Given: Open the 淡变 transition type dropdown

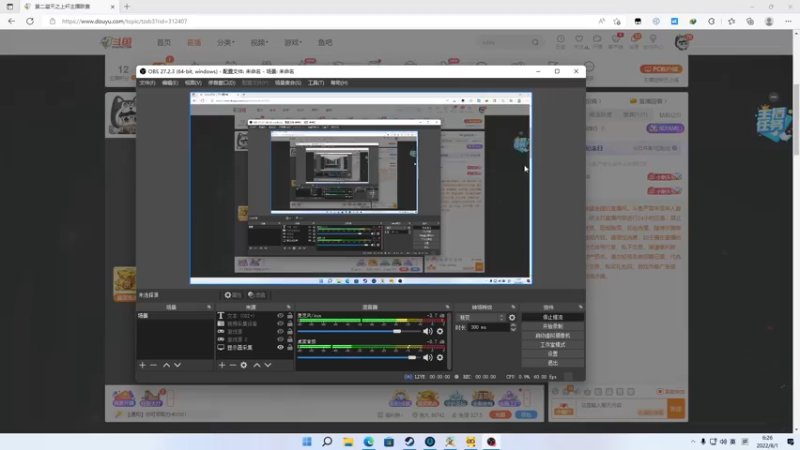Looking at the screenshot, I should click(x=480, y=317).
